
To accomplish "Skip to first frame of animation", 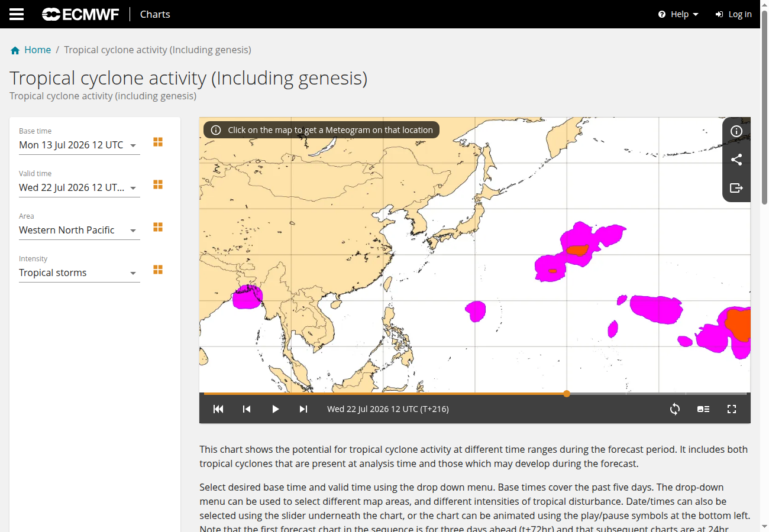I will (218, 409).
